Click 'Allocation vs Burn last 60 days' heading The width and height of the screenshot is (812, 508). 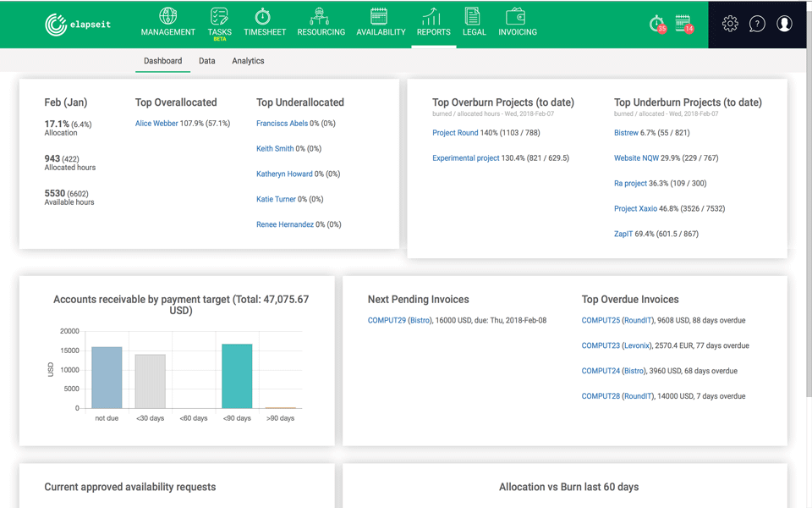(568, 487)
